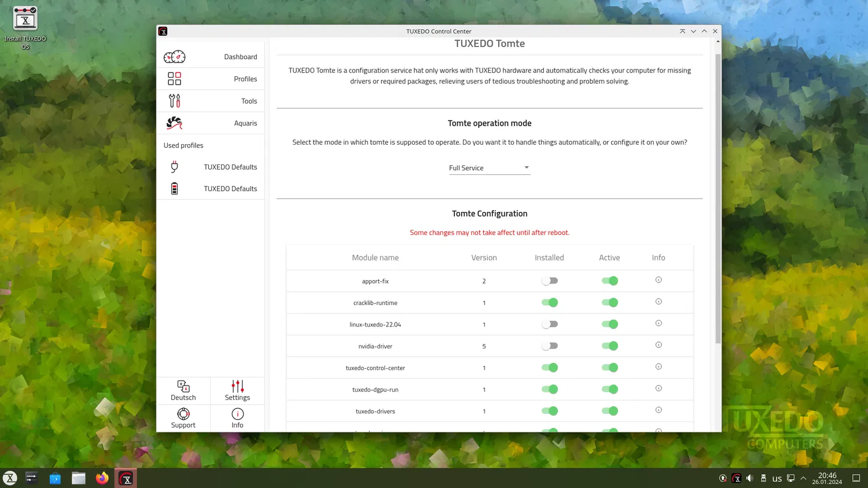Open the file manager from the taskbar
Viewport: 868px width, 488px height.
(79, 478)
